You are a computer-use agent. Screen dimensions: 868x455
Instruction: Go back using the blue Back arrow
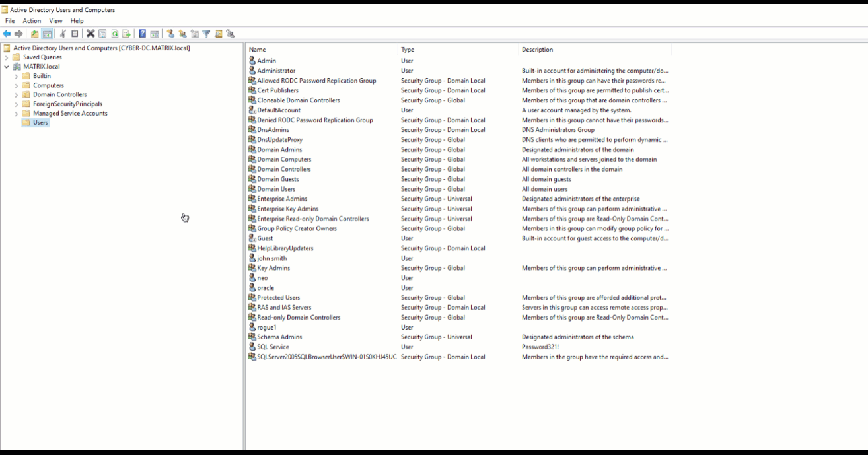tap(7, 34)
